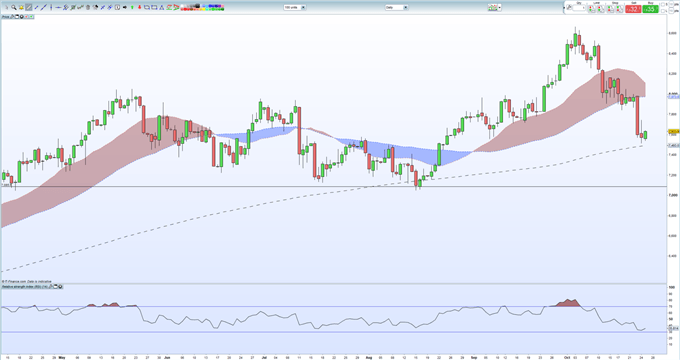Select the triangle shape tool
This screenshot has height=360, width=680.
pos(162,7)
